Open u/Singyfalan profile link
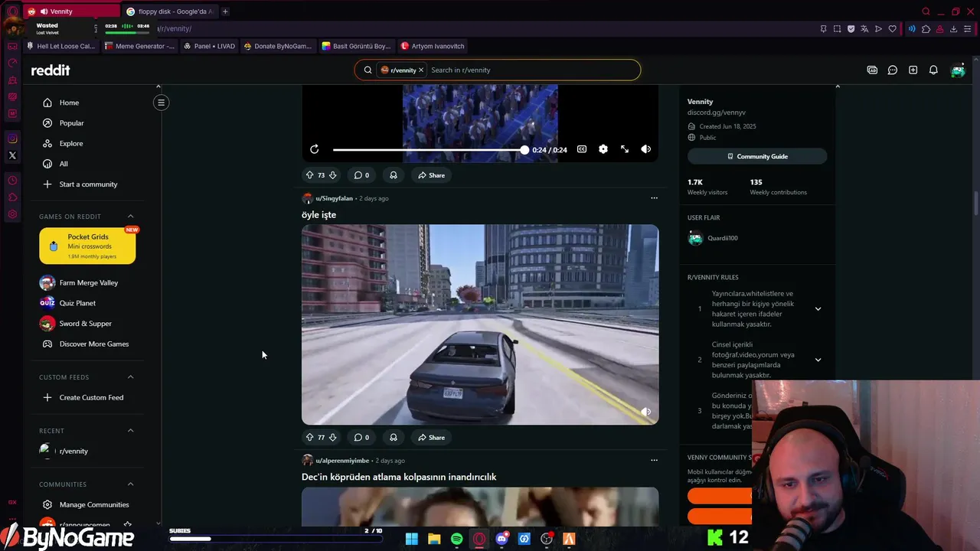The height and width of the screenshot is (551, 980). pyautogui.click(x=334, y=198)
